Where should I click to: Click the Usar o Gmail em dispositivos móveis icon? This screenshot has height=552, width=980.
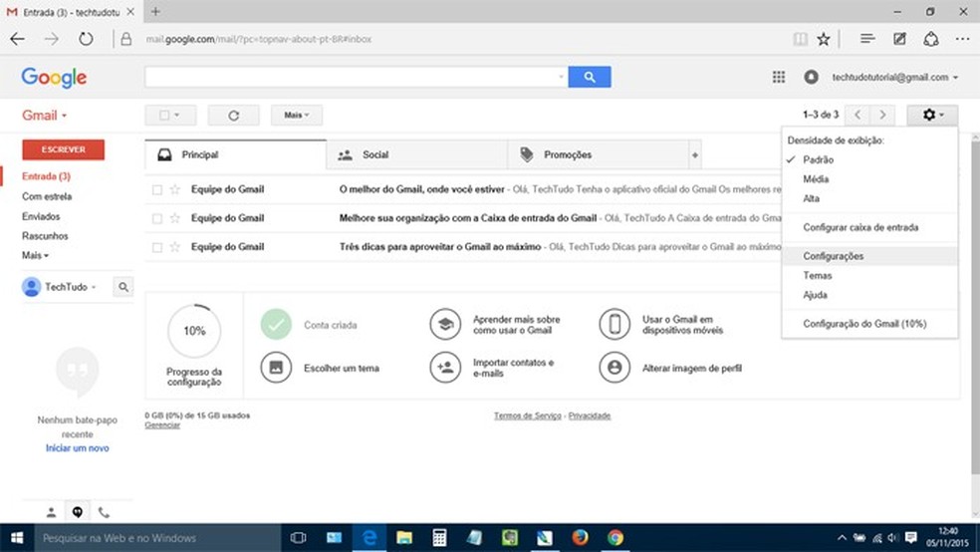[614, 325]
